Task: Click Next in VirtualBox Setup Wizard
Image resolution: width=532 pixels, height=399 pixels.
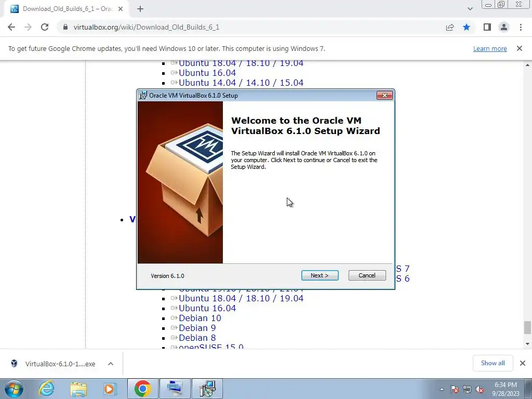Action: pos(320,275)
